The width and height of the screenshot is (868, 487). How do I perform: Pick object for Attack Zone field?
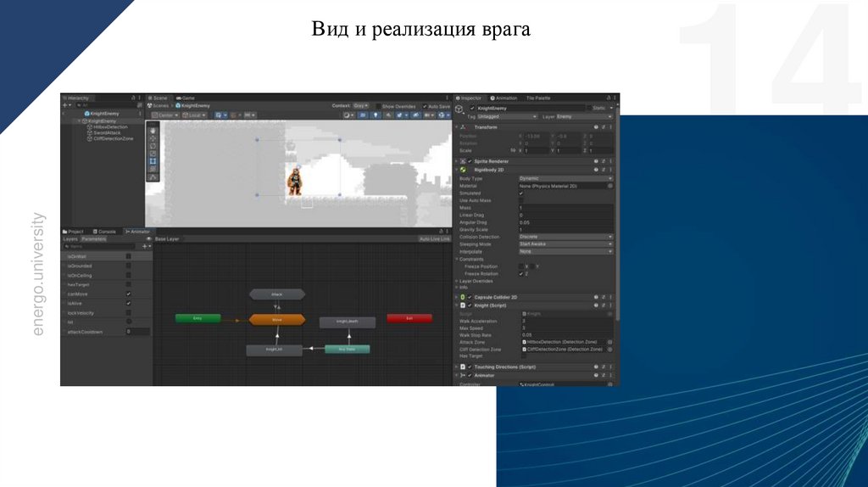tap(610, 343)
